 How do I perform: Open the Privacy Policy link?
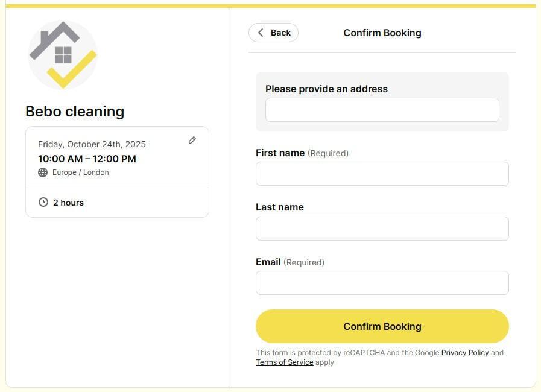click(464, 353)
